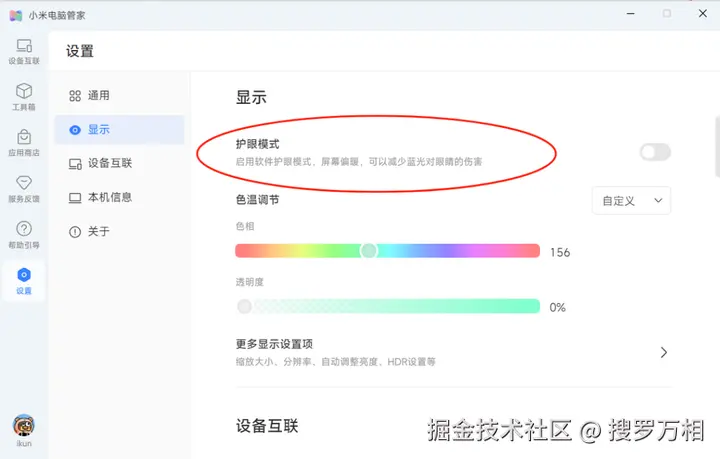Open the 设备互联 settings tab
The width and height of the screenshot is (720, 459).
tap(119, 163)
